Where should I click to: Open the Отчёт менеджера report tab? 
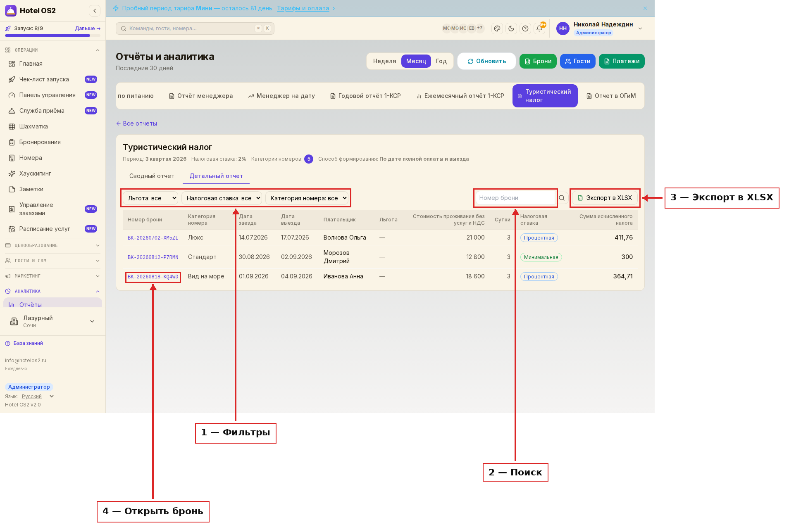[x=201, y=96]
